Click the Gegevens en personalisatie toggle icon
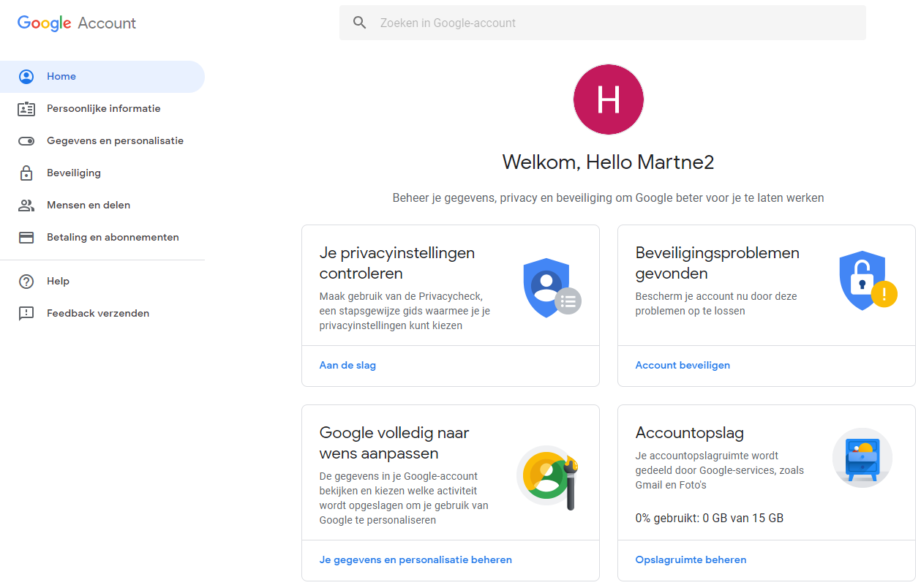 [26, 141]
